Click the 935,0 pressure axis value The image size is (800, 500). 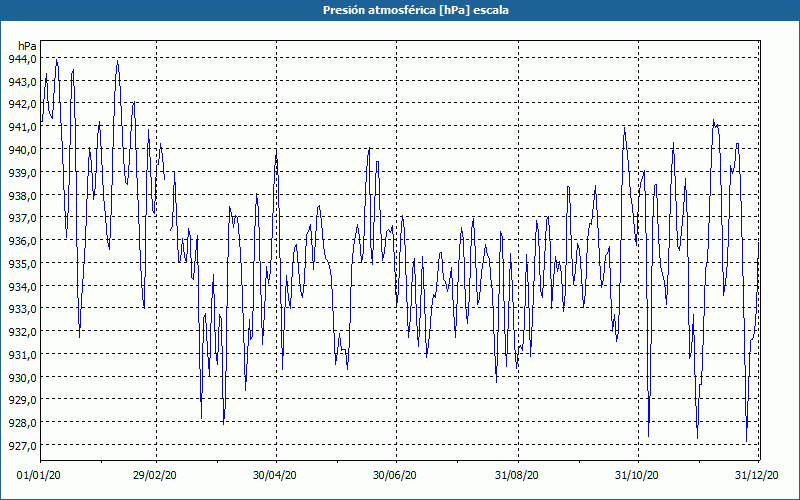[22, 264]
